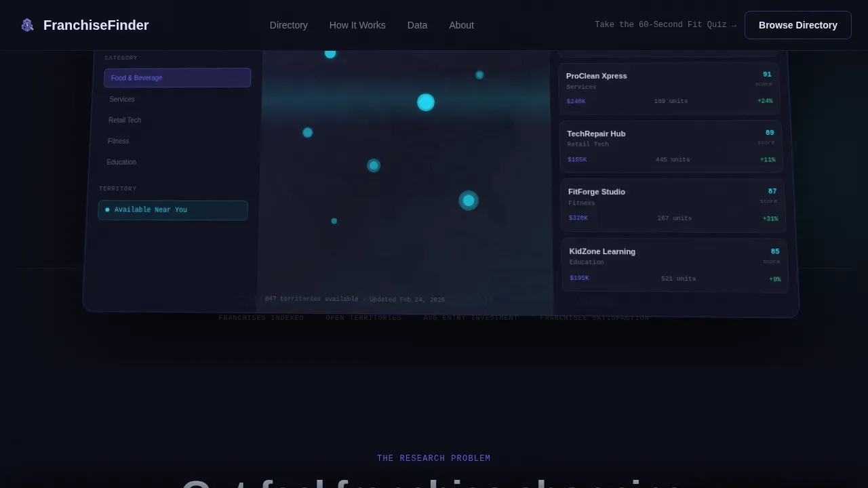Open the About nav link
868x488 pixels.
[461, 25]
